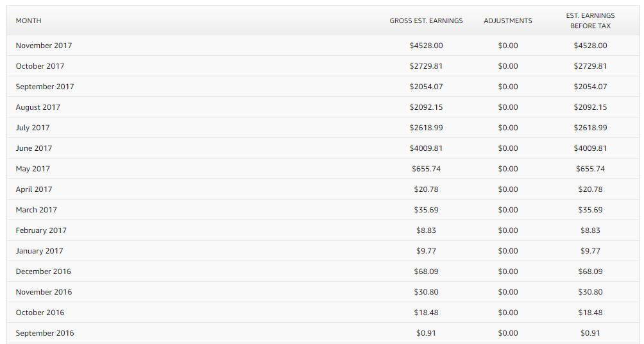The width and height of the screenshot is (644, 344).
Task: Click the $4528.00 gross earnings value
Action: click(426, 45)
